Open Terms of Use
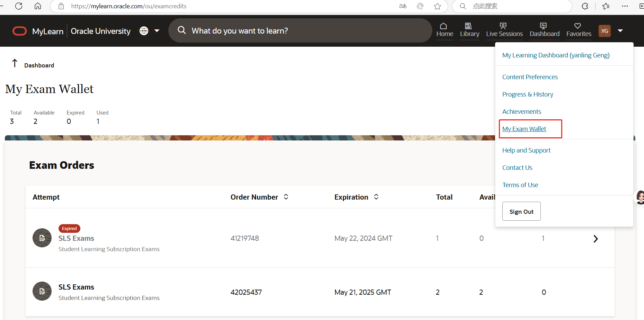The image size is (644, 320). point(520,185)
